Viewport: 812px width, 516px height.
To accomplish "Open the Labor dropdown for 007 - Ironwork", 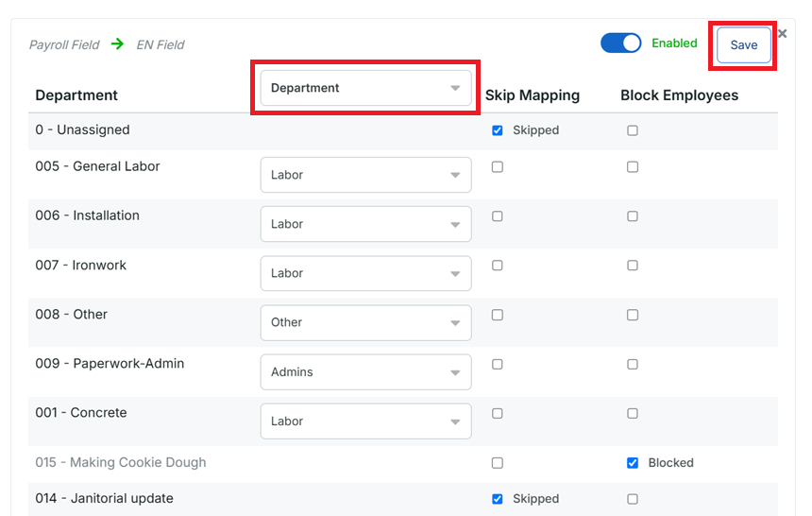I will click(x=365, y=273).
